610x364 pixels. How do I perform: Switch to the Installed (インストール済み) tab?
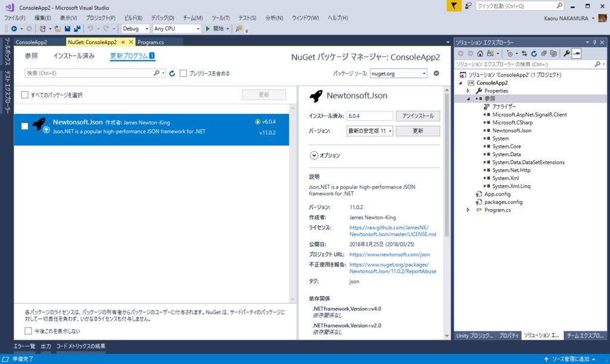[74, 56]
